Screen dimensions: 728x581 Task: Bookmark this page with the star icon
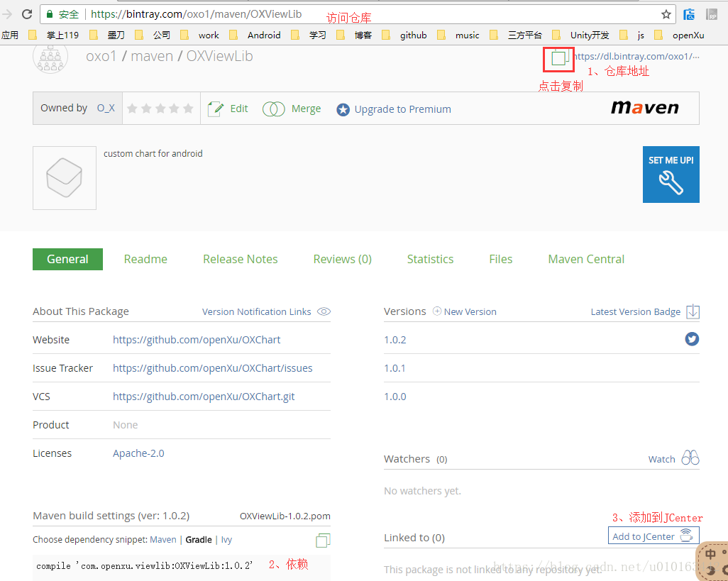(666, 14)
